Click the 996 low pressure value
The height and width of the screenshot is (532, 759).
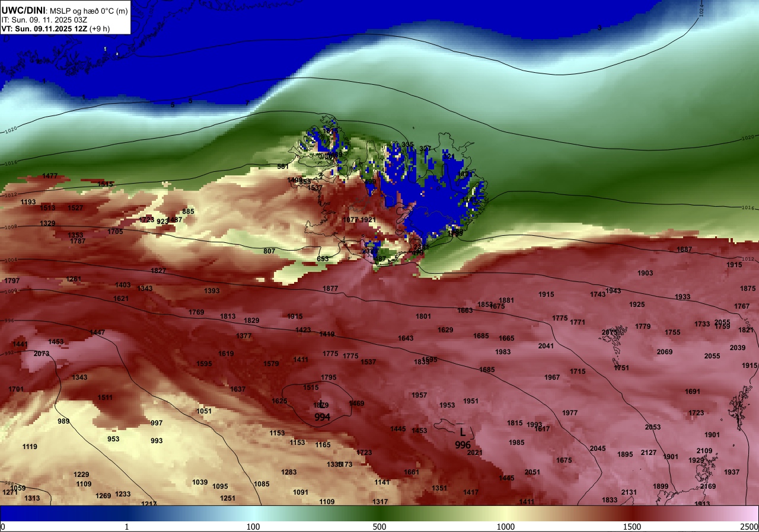click(x=463, y=445)
